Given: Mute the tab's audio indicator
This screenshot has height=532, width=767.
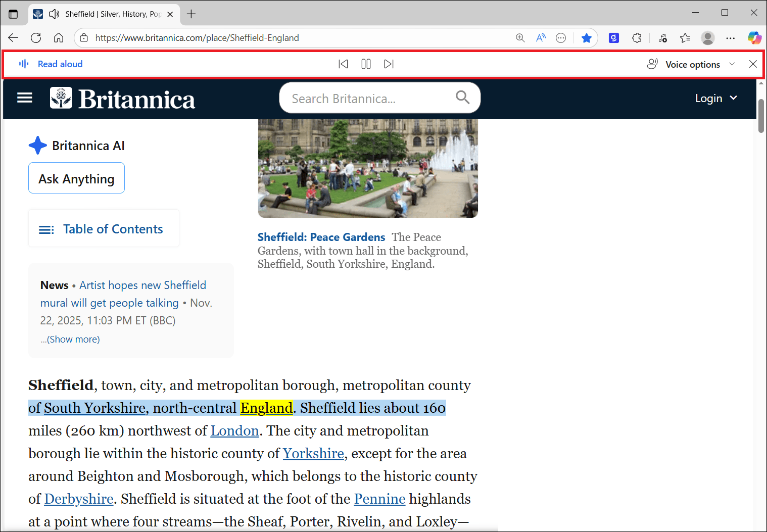Looking at the screenshot, I should click(x=54, y=14).
